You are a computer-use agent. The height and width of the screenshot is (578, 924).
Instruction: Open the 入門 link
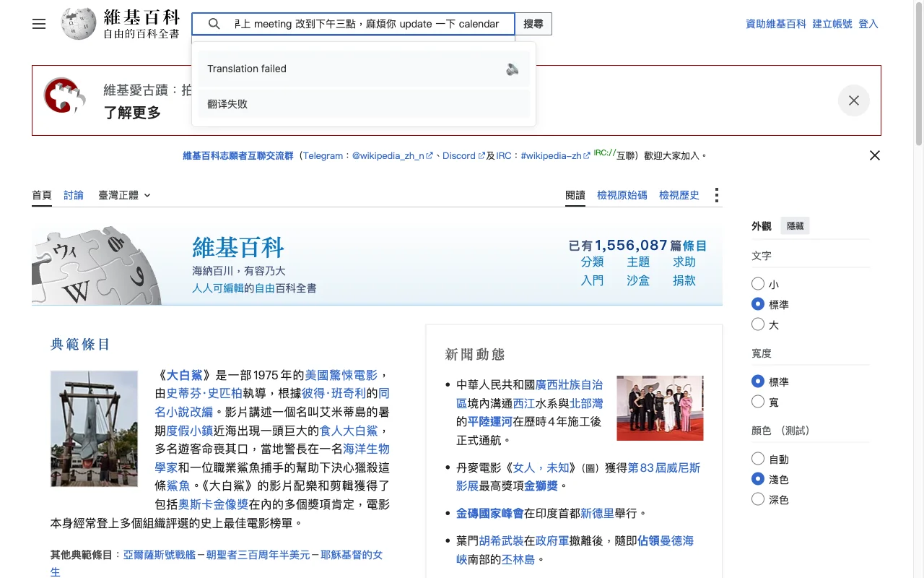[593, 280]
